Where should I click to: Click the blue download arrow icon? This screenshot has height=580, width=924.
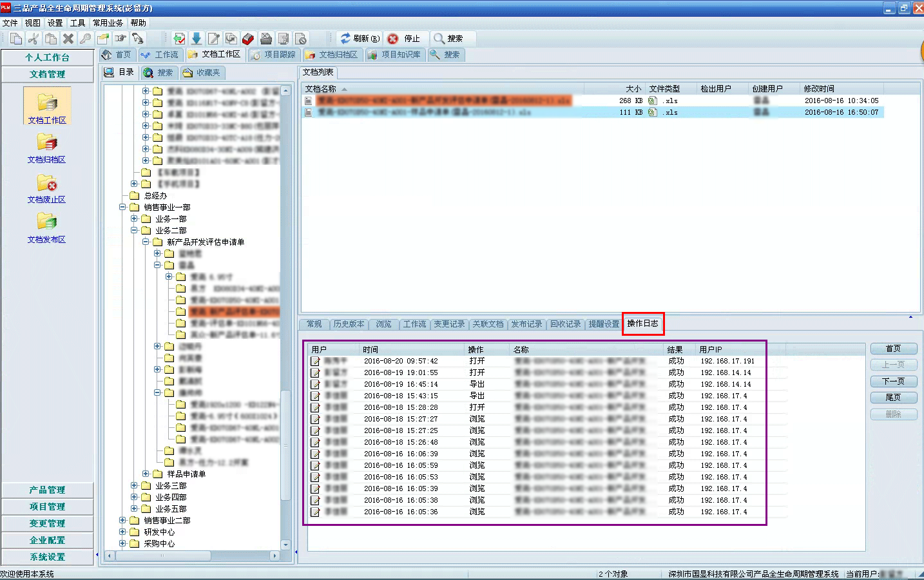[197, 39]
